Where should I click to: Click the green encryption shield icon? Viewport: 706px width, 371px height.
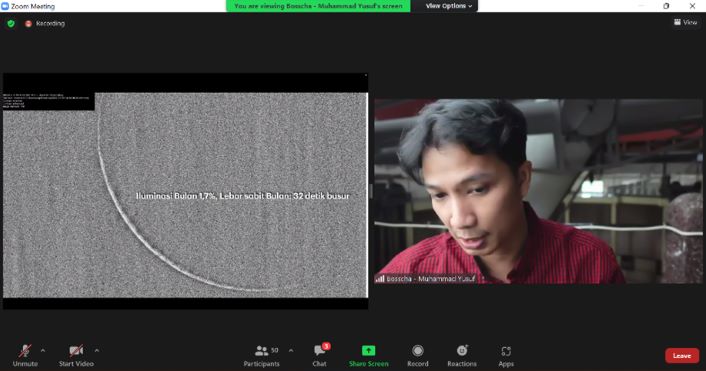click(x=11, y=23)
